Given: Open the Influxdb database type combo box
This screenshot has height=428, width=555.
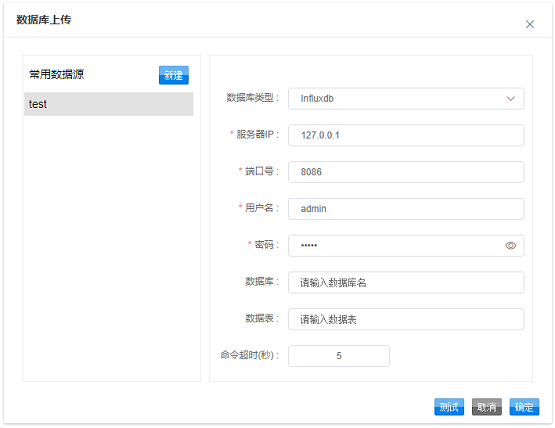Looking at the screenshot, I should [406, 98].
